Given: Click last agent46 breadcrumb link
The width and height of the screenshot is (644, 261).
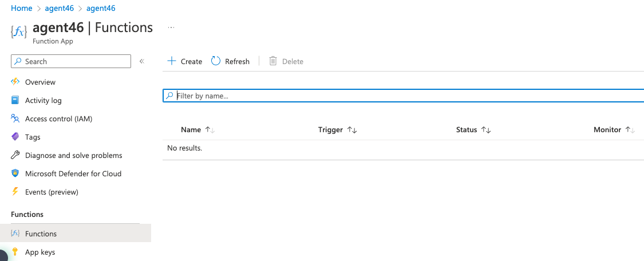Looking at the screenshot, I should [101, 8].
